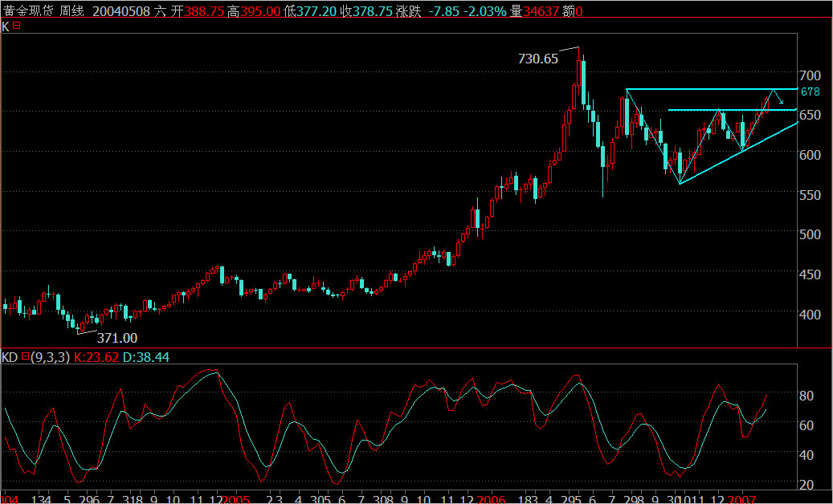
Task: Click the 550 price axis label
Action: (x=811, y=195)
